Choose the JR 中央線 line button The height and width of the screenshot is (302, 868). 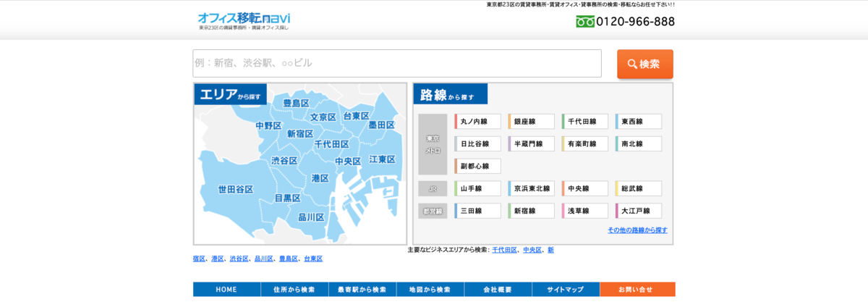(x=584, y=188)
